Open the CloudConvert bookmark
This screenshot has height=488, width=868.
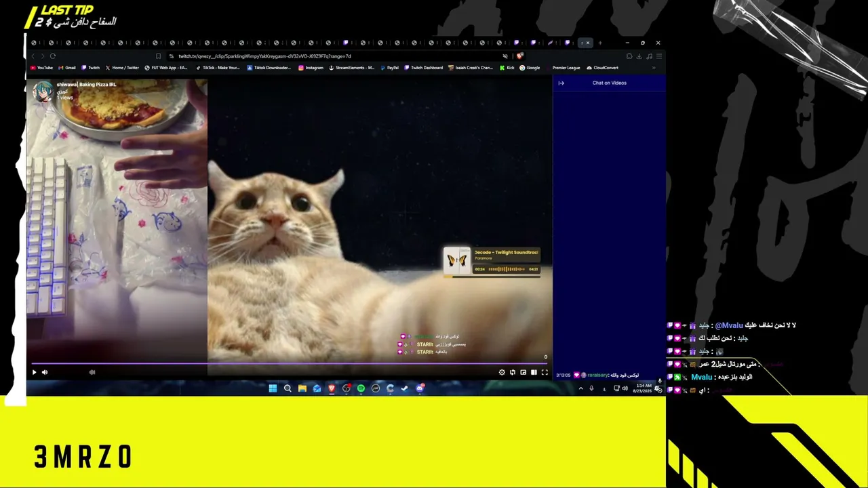click(x=603, y=68)
